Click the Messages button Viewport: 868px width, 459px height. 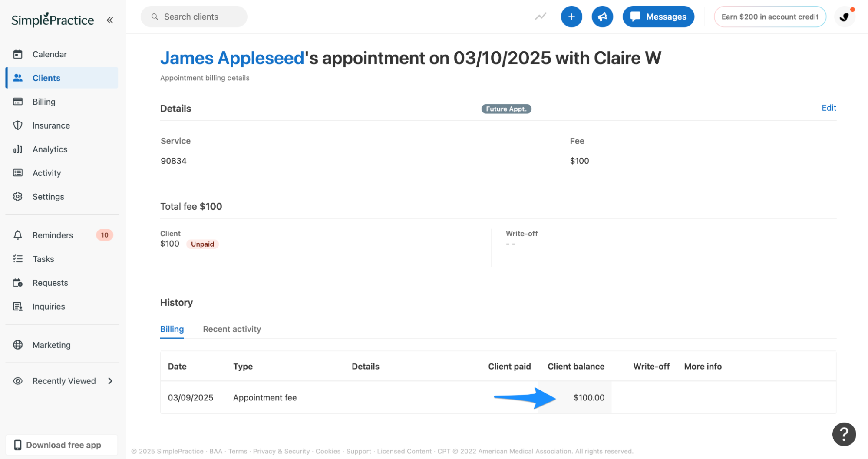[x=658, y=17]
